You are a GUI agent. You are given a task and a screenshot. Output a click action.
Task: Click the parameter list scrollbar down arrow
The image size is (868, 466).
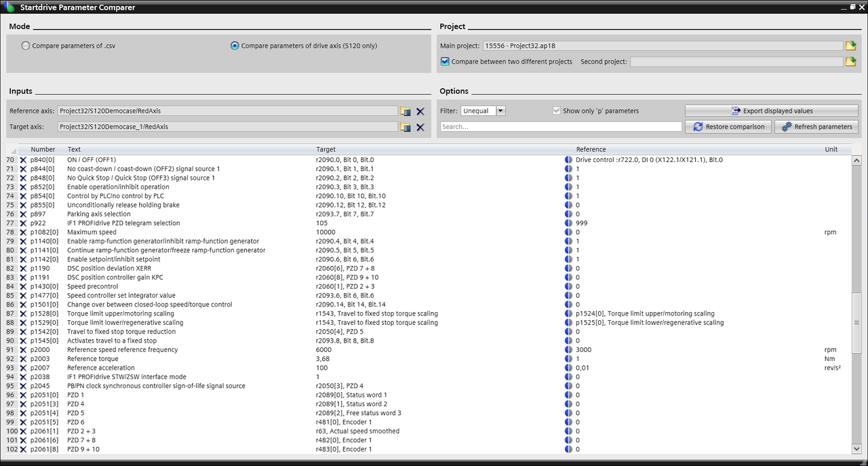pyautogui.click(x=856, y=448)
